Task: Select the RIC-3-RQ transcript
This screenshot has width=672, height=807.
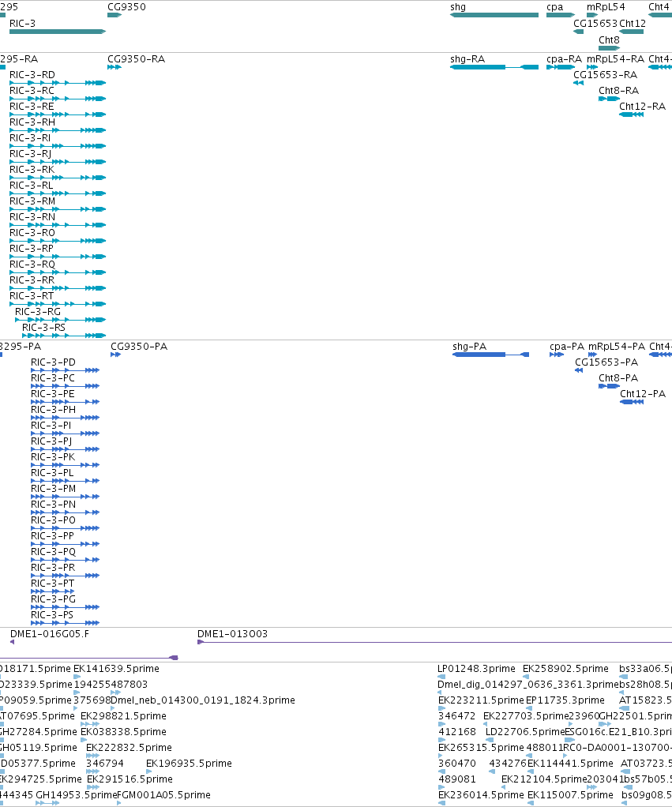Action: 32,265
